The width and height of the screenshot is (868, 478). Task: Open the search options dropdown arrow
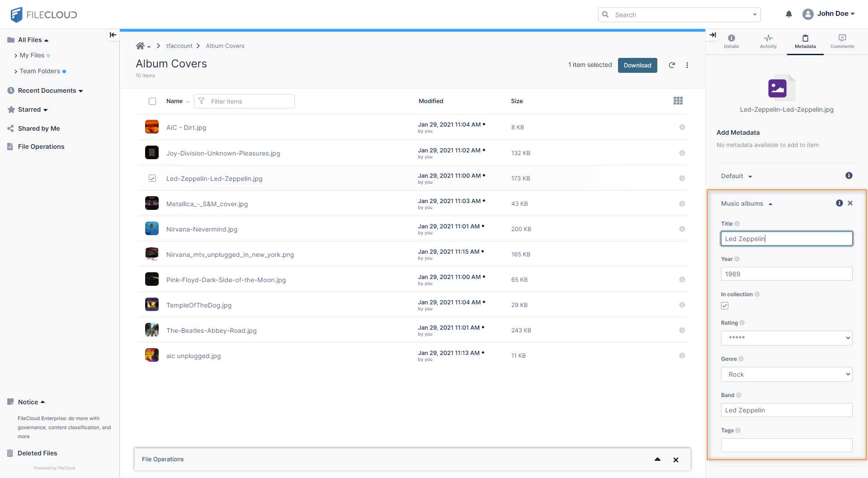click(x=755, y=15)
